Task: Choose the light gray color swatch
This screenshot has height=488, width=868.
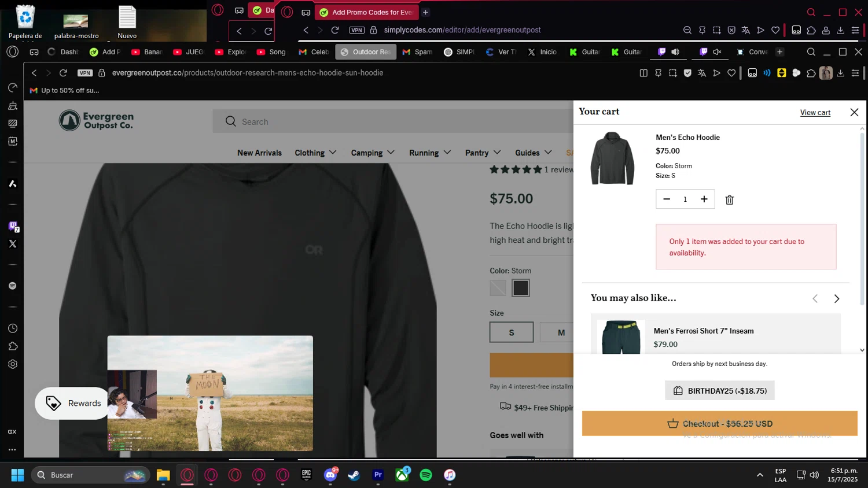Action: pos(498,288)
